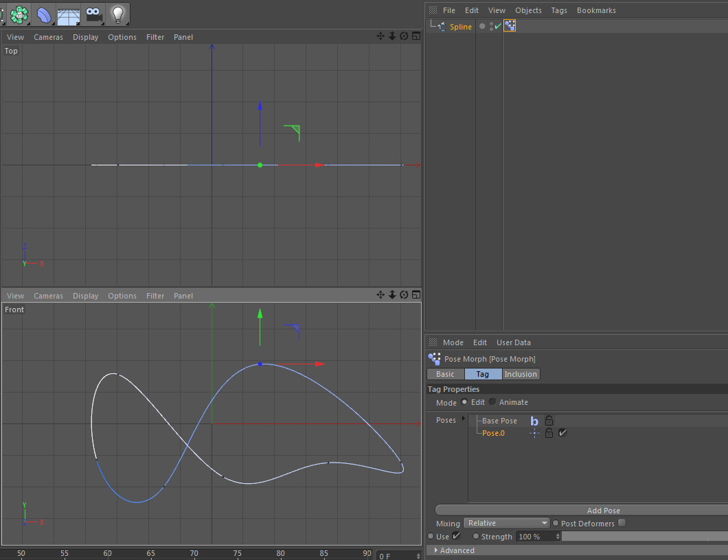Click the Front viewport move camera icon

(x=380, y=294)
